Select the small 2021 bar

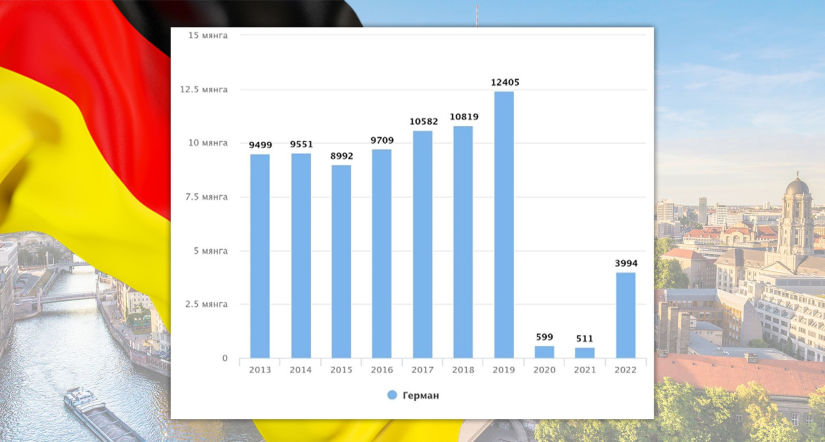pyautogui.click(x=585, y=353)
